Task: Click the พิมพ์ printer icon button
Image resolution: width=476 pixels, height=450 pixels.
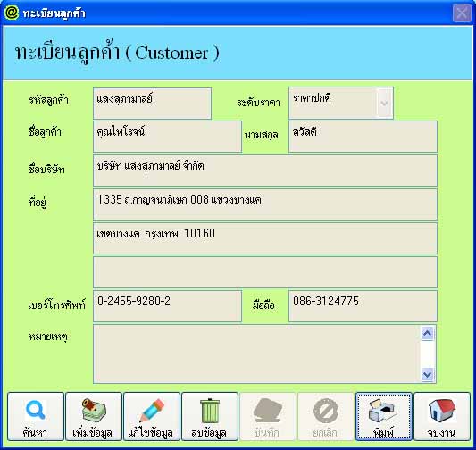Action: click(384, 416)
